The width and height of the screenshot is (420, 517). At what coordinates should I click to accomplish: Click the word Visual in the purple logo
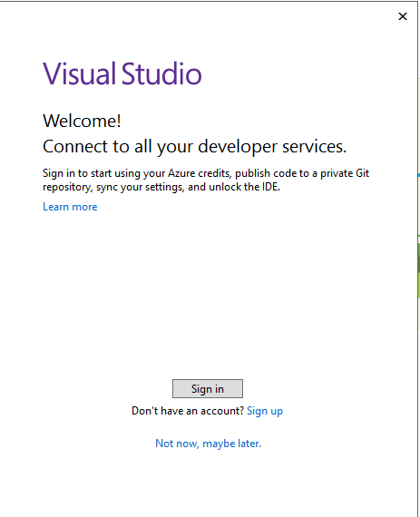[81, 73]
